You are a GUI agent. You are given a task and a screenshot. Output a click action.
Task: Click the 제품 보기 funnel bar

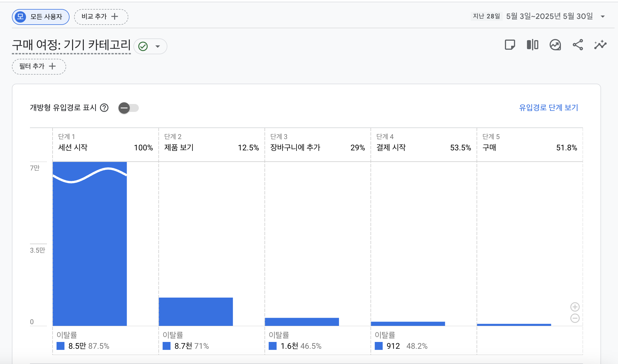click(x=196, y=311)
